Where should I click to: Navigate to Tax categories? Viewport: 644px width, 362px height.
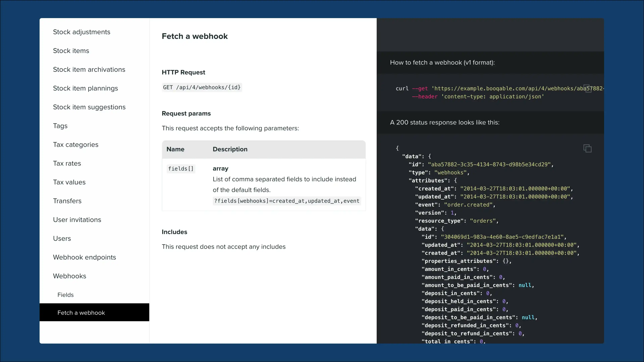point(76,144)
